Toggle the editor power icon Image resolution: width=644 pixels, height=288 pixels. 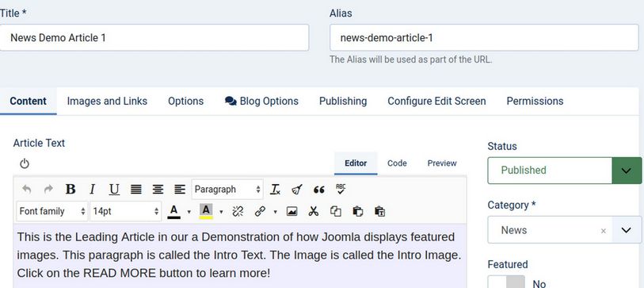pos(25,163)
